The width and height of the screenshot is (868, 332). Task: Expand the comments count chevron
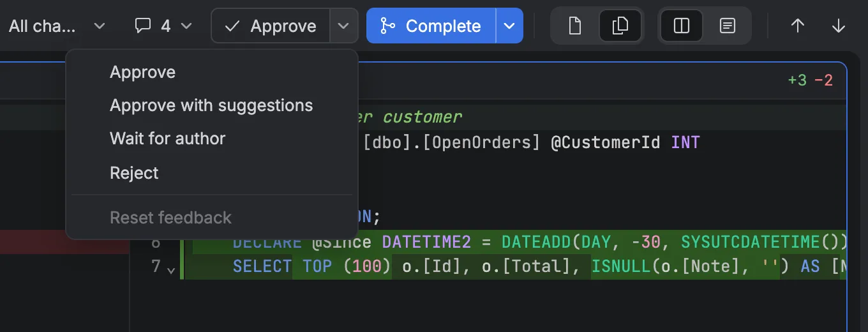point(186,26)
